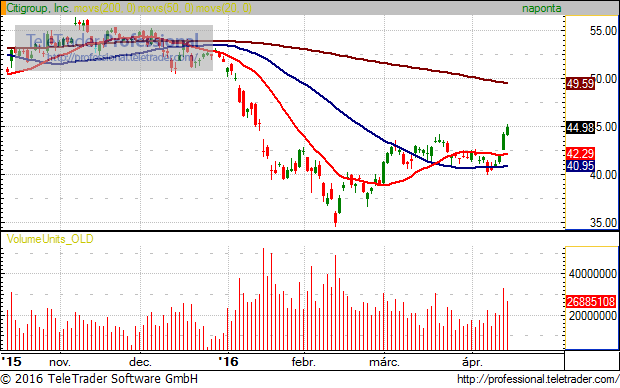Click the '16 year label on time axis
This screenshot has height=388, width=620.
click(x=229, y=362)
